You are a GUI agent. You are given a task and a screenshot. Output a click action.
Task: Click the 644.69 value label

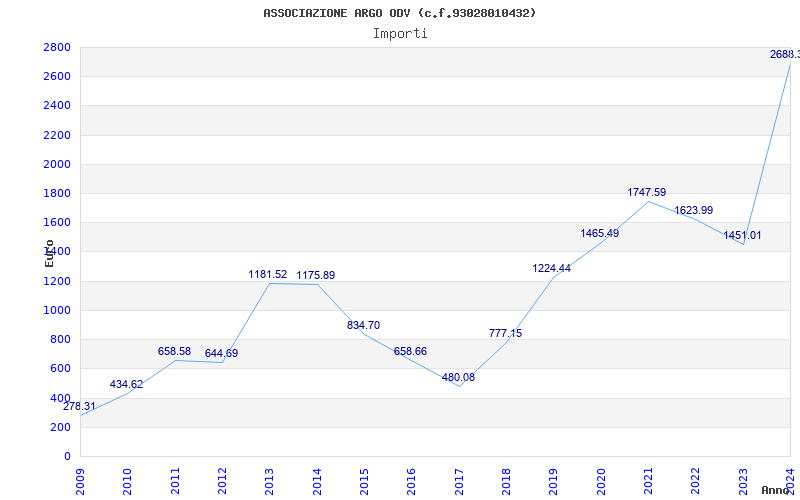tap(221, 354)
